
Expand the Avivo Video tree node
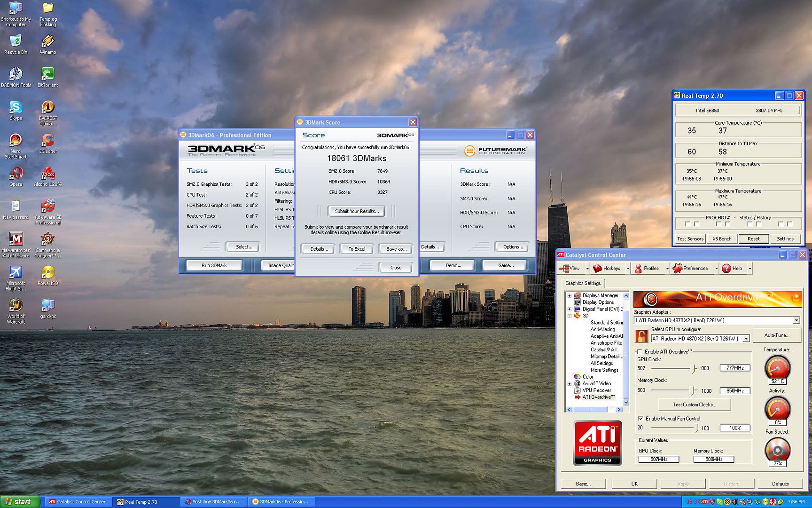(x=570, y=383)
